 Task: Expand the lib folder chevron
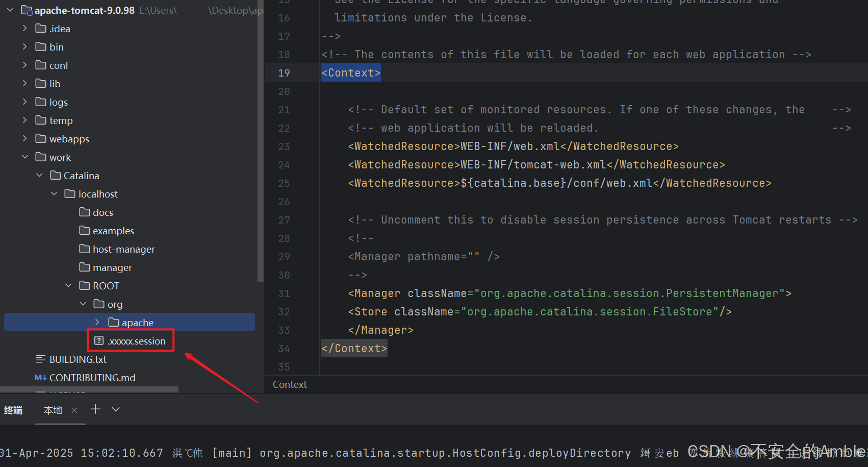24,83
